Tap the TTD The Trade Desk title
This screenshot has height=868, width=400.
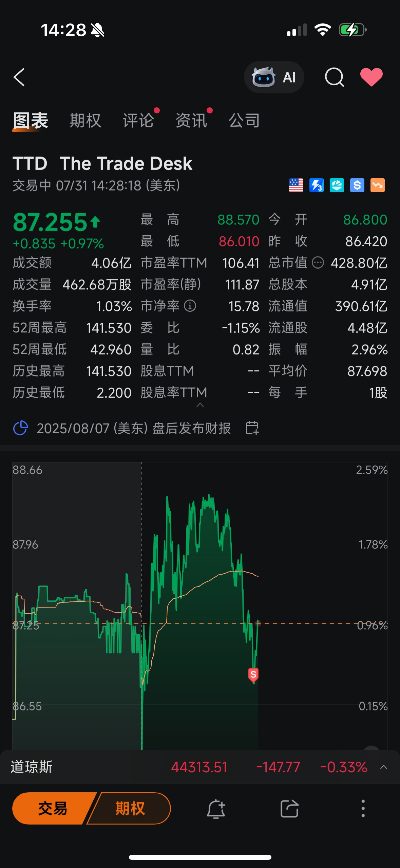[x=102, y=163]
